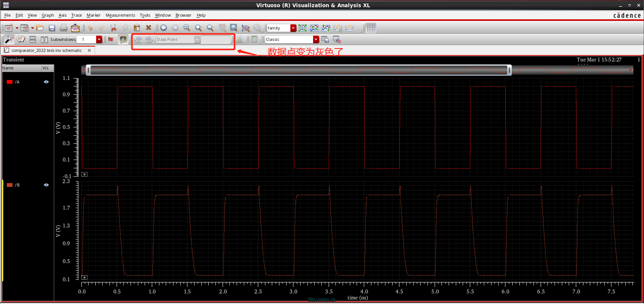The width and height of the screenshot is (644, 304).
Task: Open the Help menu
Action: click(x=201, y=15)
